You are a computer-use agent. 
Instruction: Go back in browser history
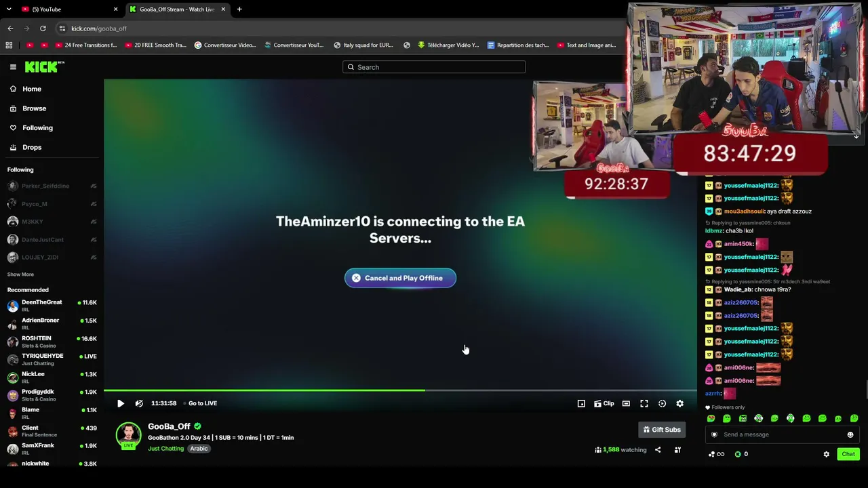pyautogui.click(x=10, y=28)
